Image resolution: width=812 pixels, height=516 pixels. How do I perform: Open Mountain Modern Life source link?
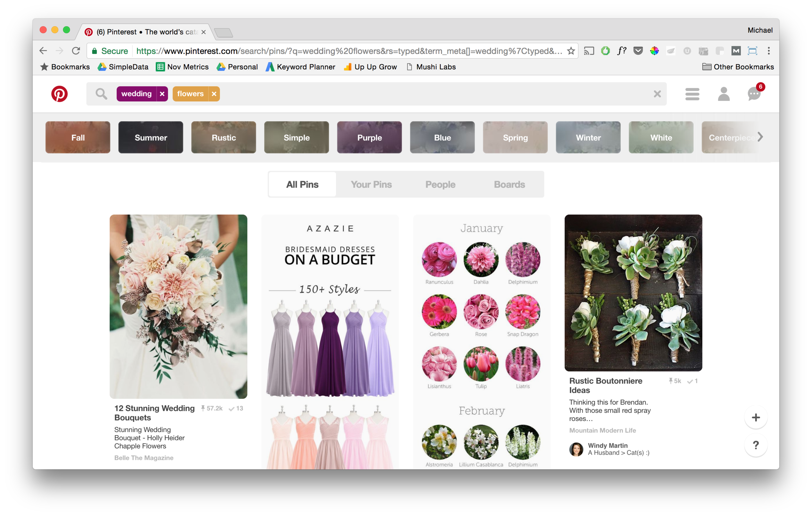(x=603, y=430)
